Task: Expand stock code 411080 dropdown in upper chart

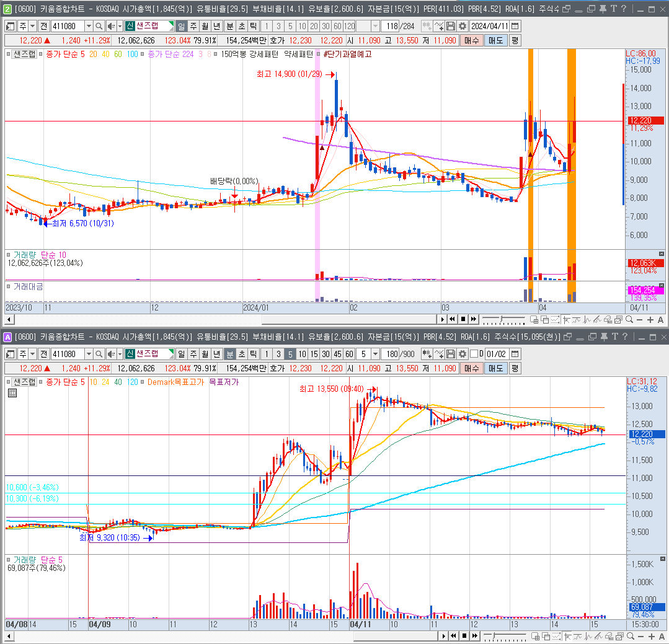Action: [89, 27]
